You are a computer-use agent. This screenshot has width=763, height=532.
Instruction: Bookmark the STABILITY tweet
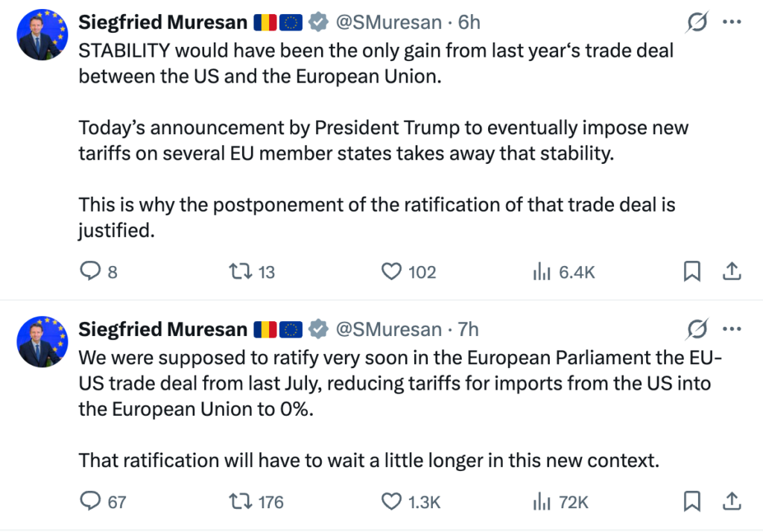click(692, 272)
